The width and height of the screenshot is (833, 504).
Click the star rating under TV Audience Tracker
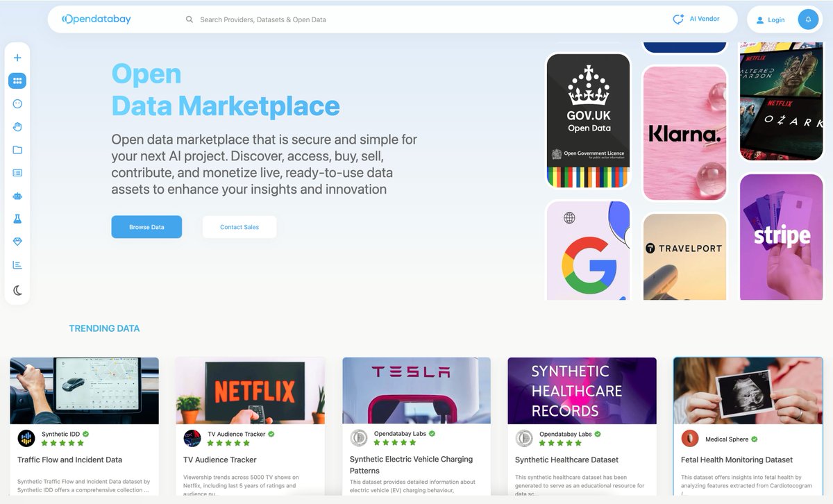pyautogui.click(x=228, y=443)
